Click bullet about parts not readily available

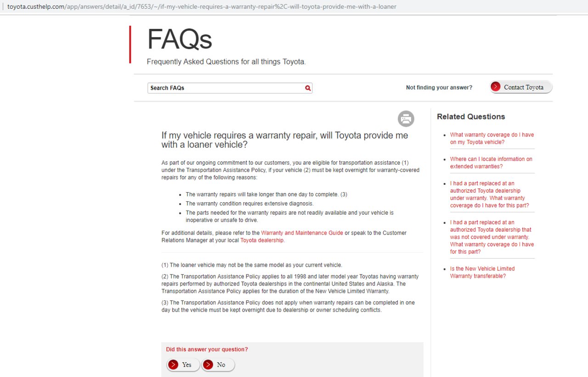(290, 217)
